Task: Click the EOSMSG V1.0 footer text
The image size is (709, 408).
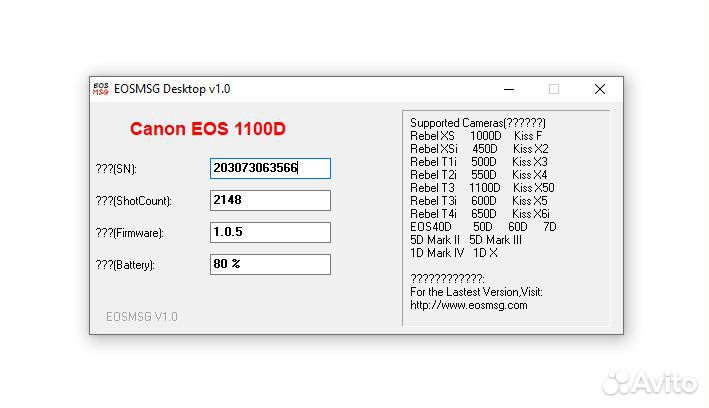Action: [x=142, y=316]
